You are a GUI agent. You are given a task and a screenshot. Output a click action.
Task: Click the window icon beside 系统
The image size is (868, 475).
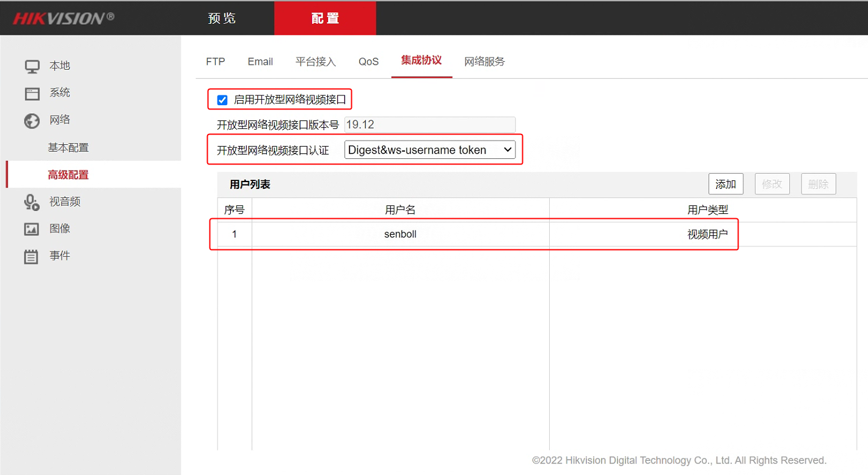pos(32,94)
